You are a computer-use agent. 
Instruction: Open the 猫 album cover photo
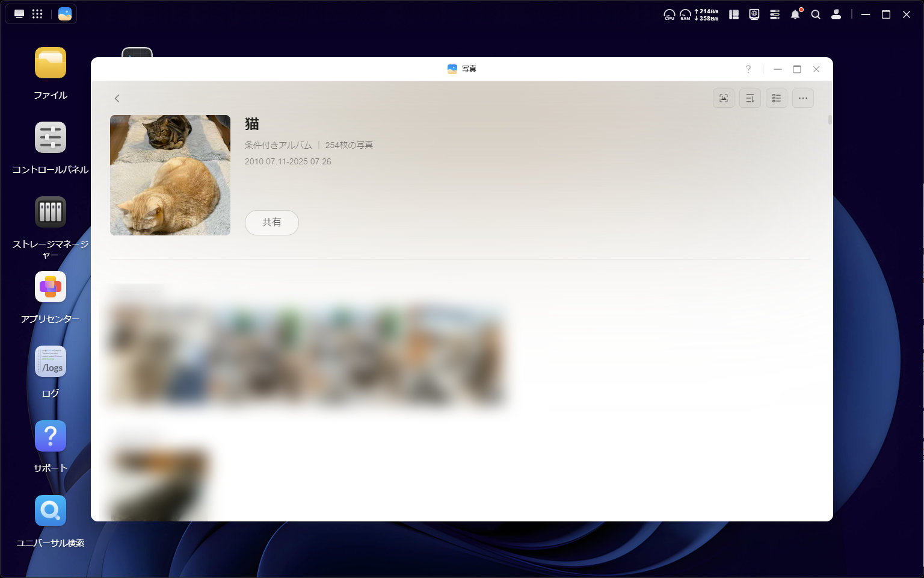170,175
